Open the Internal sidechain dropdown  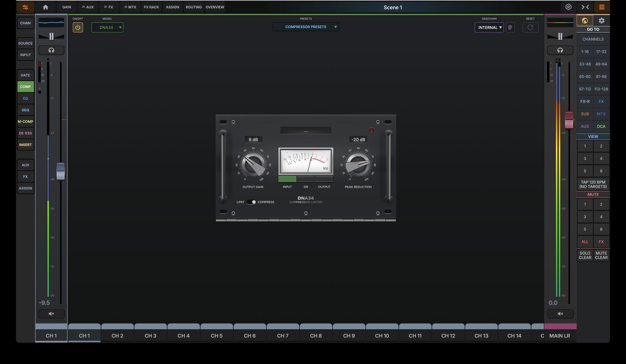click(489, 27)
